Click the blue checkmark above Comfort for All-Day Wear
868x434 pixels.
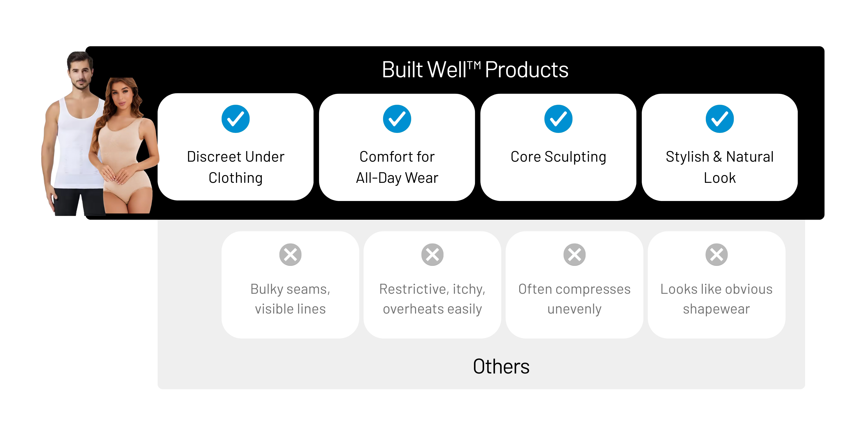click(397, 119)
